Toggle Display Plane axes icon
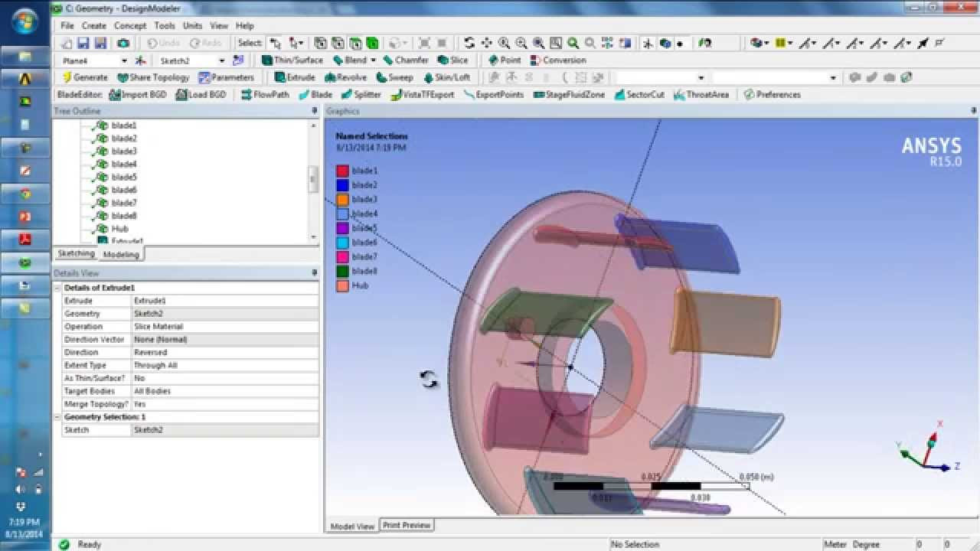This screenshot has width=980, height=551. (x=648, y=43)
